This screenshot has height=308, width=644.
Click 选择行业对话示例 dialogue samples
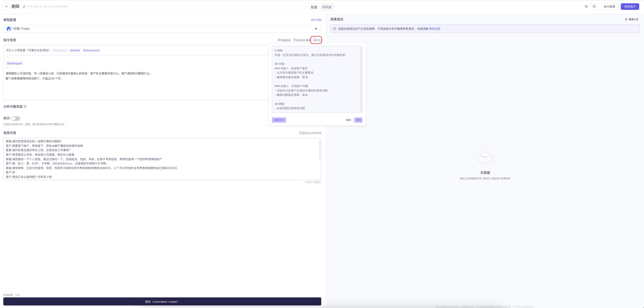(310, 133)
